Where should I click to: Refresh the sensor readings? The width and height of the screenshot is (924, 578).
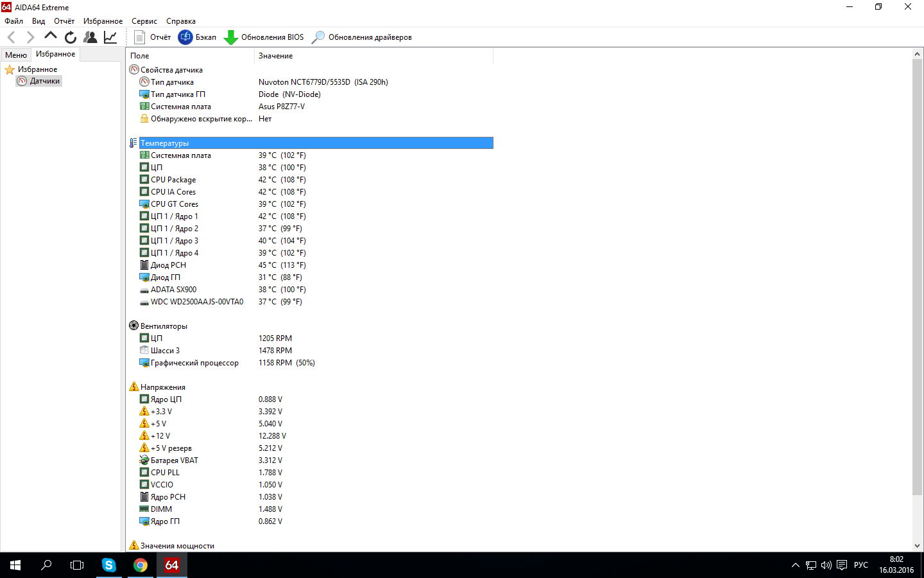pos(71,37)
